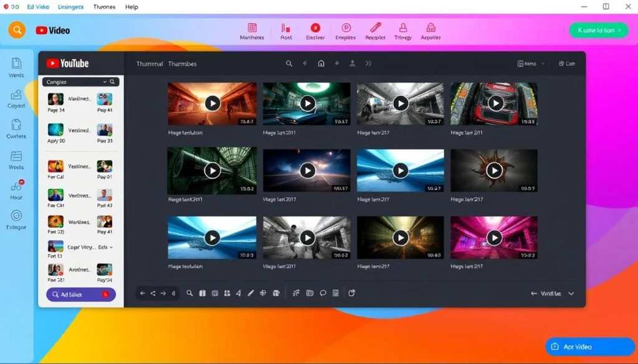This screenshot has height=364, width=638.
Task: Select the Apply 00 teal thumbnail
Action: 55,129
